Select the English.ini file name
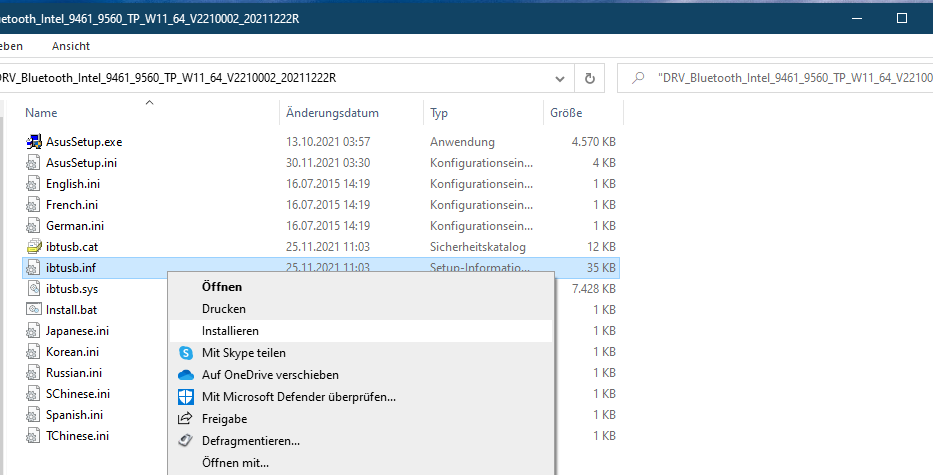 tap(73, 184)
